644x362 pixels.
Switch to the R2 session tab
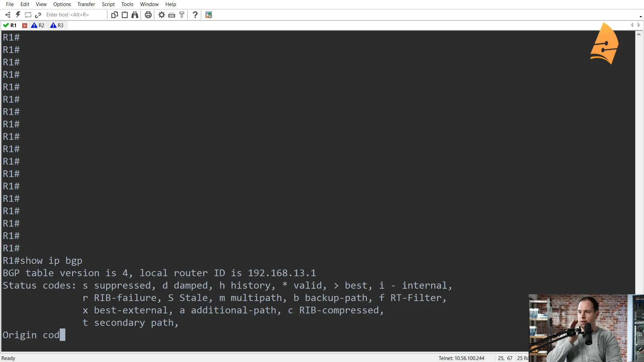click(38, 25)
